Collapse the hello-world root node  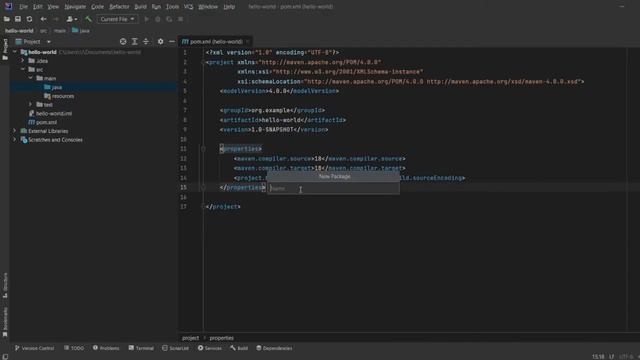point(15,52)
